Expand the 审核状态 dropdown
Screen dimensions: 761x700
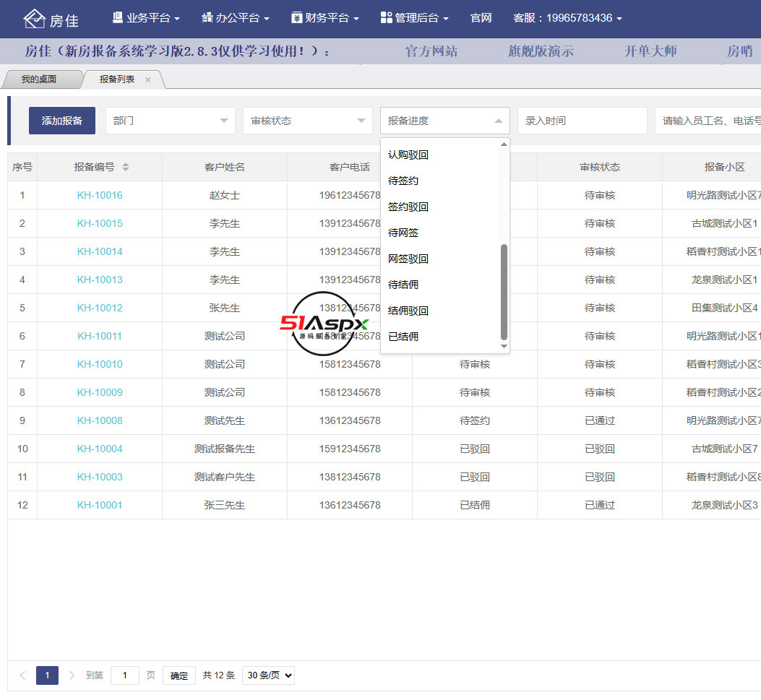click(308, 121)
